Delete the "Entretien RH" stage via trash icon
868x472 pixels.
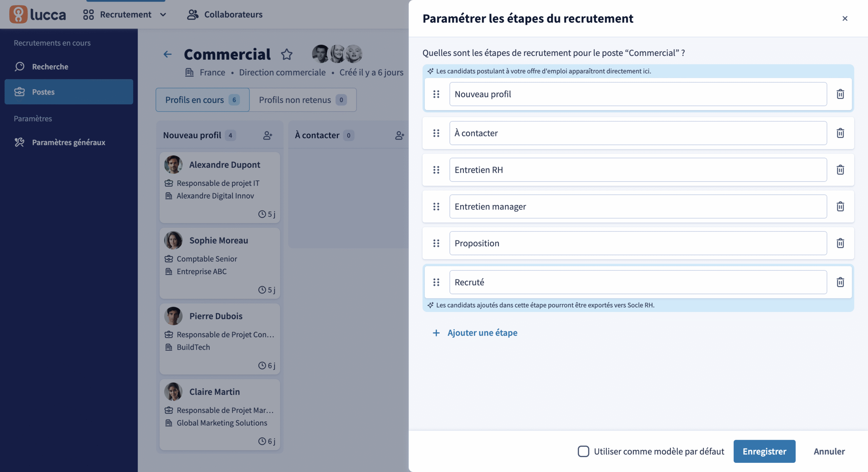(x=840, y=170)
